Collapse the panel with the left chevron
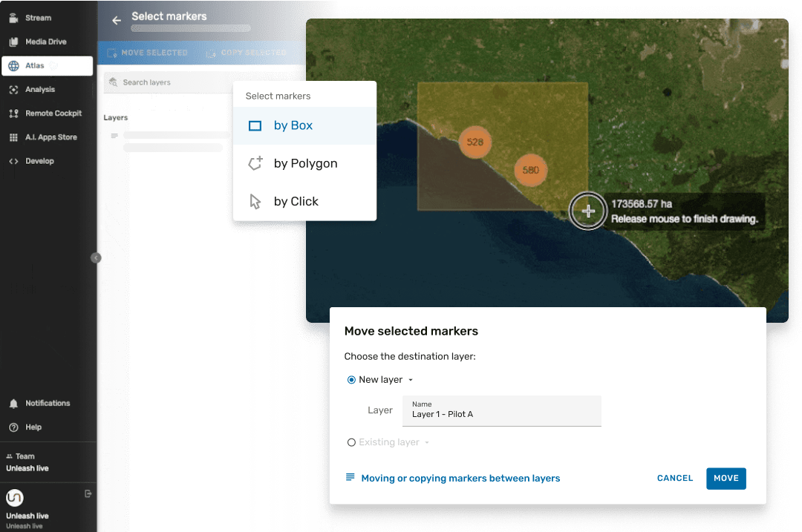 click(x=96, y=257)
